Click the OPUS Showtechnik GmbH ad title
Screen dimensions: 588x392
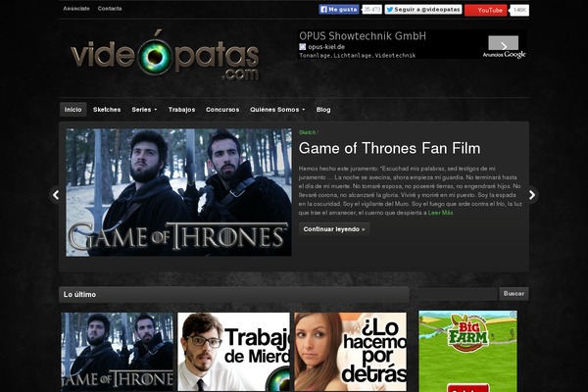point(363,36)
